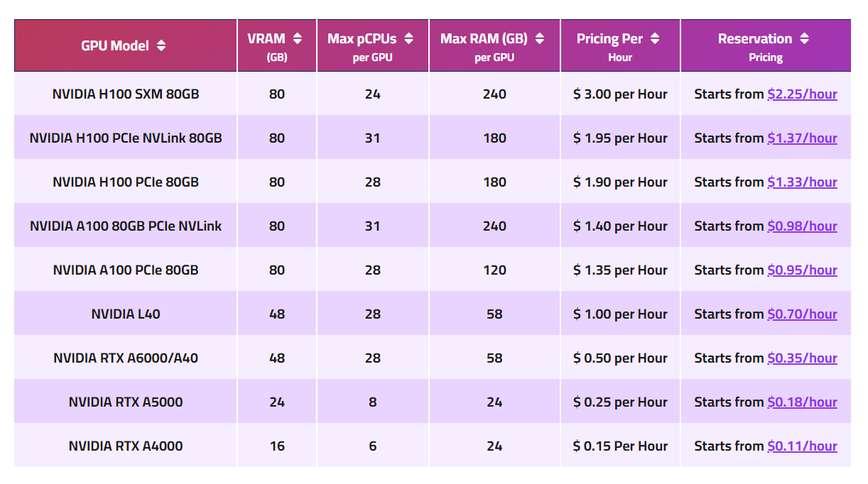Image resolution: width=868 pixels, height=484 pixels.
Task: Click the NVIDIA L40 model name
Action: coord(126,314)
